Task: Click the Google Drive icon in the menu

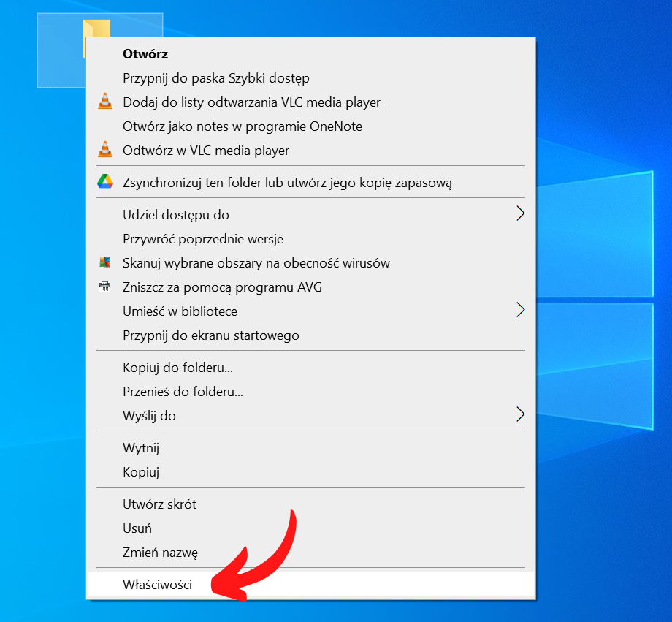Action: (105, 182)
